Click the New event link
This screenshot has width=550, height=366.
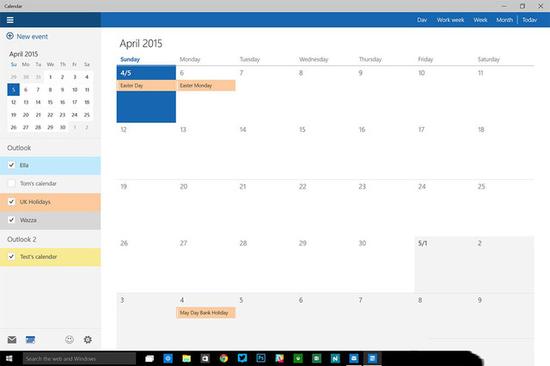pos(32,36)
